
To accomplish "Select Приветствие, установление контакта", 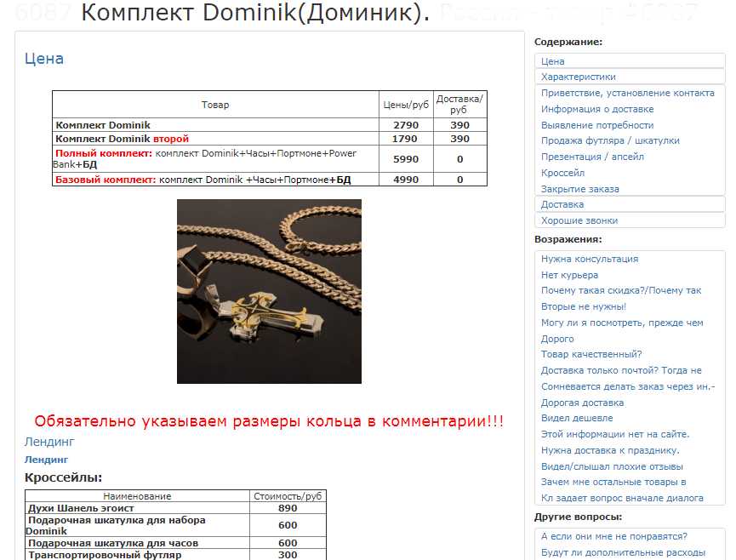I will click(626, 92).
